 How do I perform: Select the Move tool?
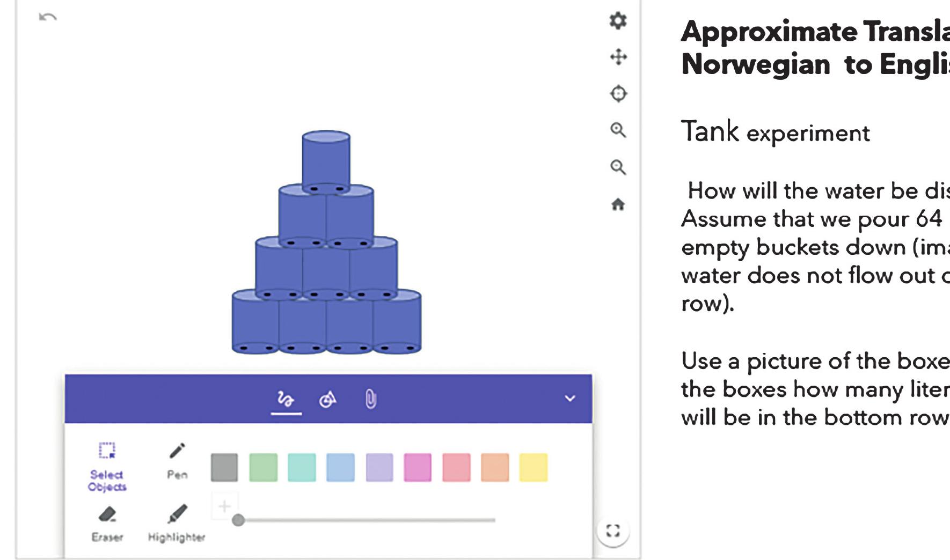click(x=618, y=56)
